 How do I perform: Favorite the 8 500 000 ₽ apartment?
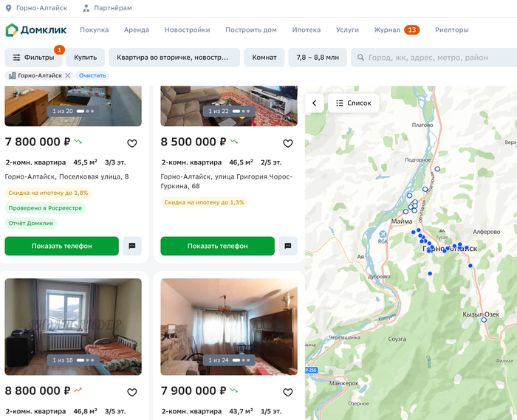pyautogui.click(x=288, y=143)
